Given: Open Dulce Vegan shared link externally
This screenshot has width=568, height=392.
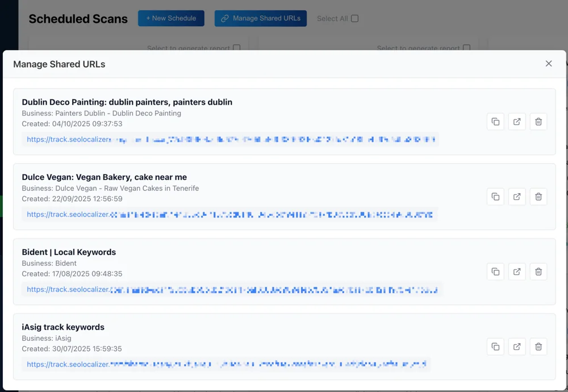Looking at the screenshot, I should point(517,197).
